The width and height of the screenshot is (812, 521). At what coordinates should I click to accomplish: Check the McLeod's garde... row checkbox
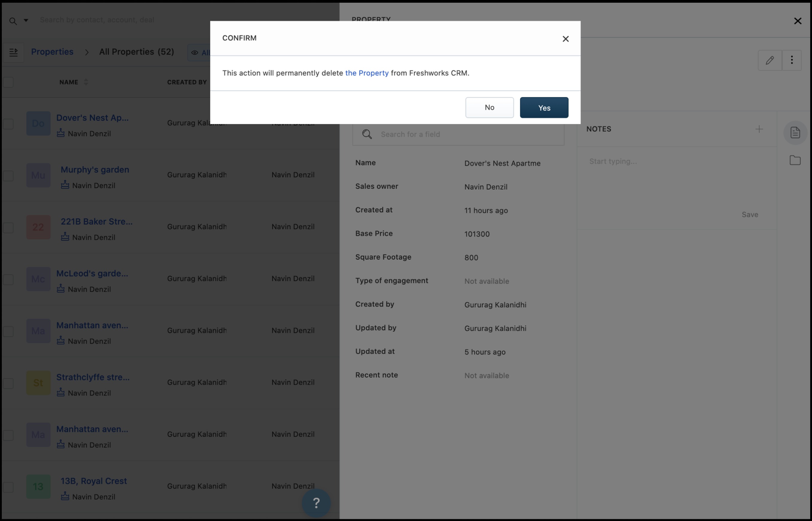coord(8,280)
